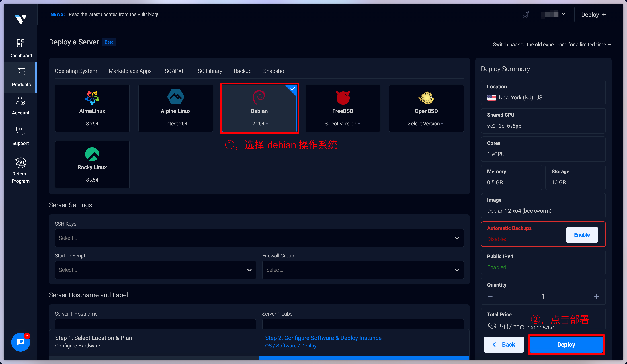Select the Rocky Linux OS tile
This screenshot has width=627, height=364.
pyautogui.click(x=92, y=164)
